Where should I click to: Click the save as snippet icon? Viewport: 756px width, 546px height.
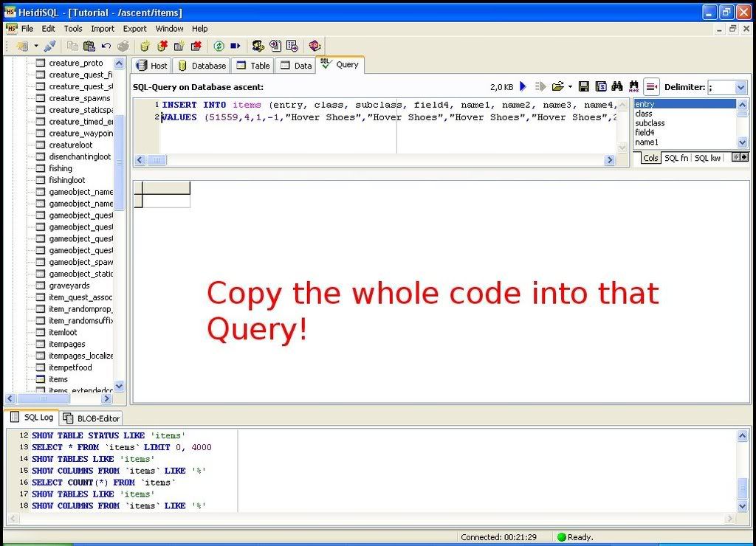[601, 87]
